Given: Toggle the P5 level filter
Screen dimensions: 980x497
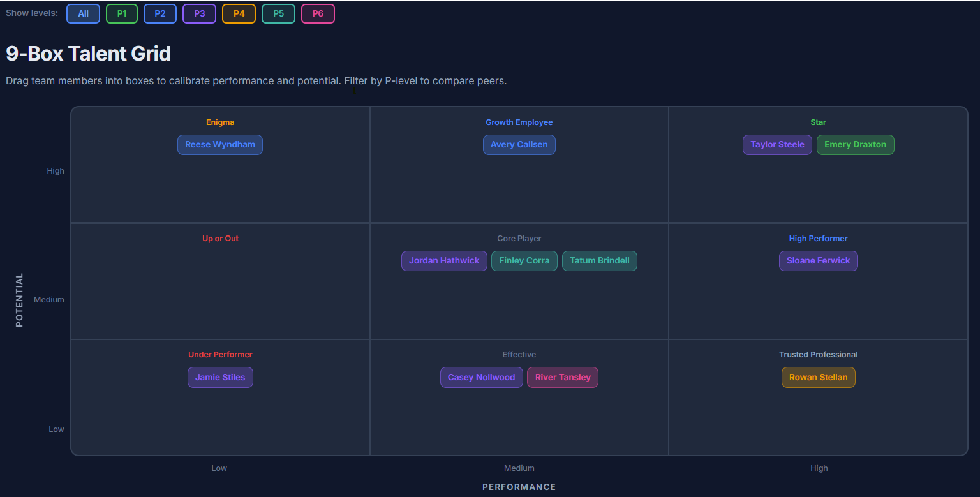Looking at the screenshot, I should click(x=278, y=13).
